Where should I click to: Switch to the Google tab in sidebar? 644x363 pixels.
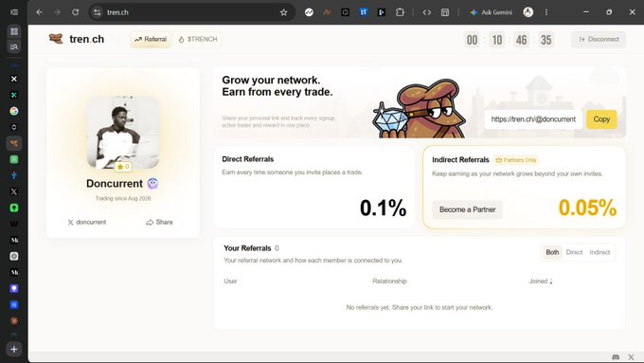tap(14, 111)
